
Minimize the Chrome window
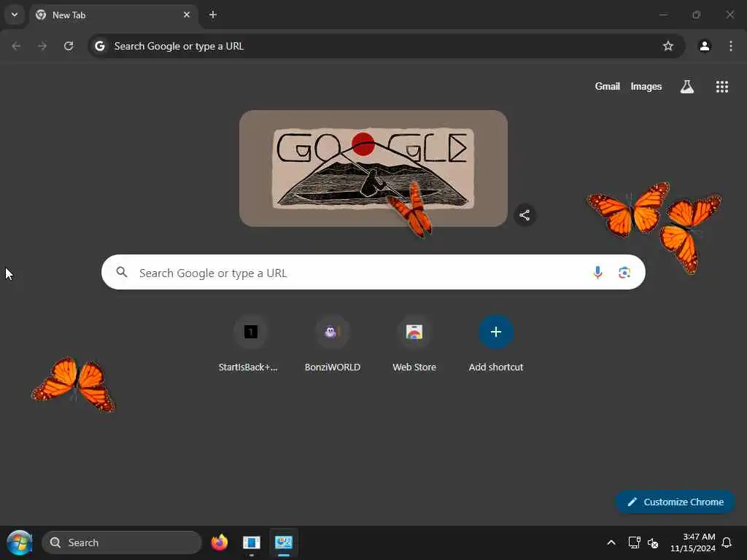(x=663, y=15)
